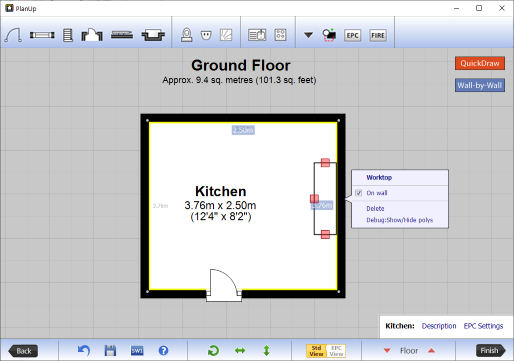
Task: Click the top worktop resize handle
Action: (x=325, y=163)
